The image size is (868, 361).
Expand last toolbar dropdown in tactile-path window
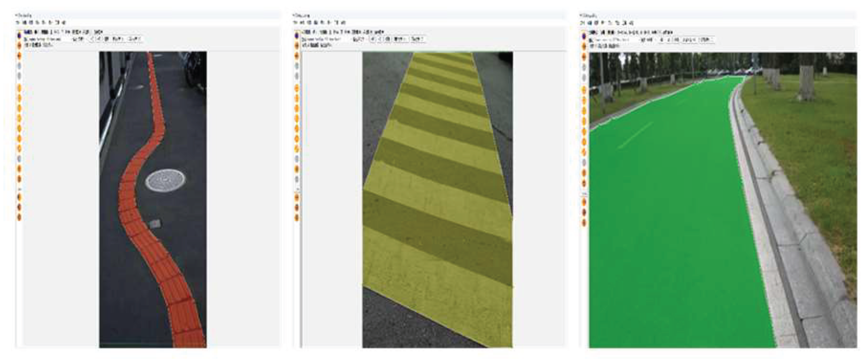point(134,39)
